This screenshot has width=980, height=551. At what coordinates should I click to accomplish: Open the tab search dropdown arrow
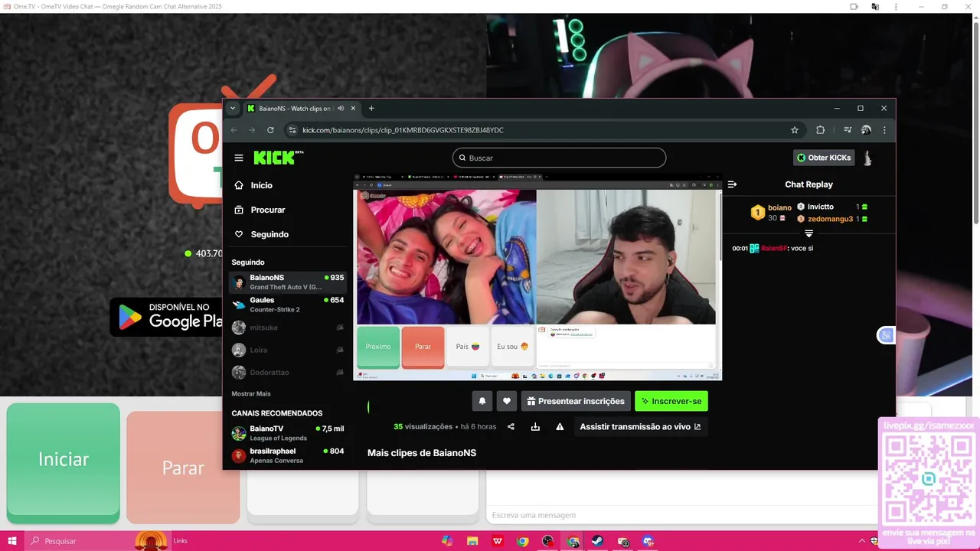coord(233,108)
